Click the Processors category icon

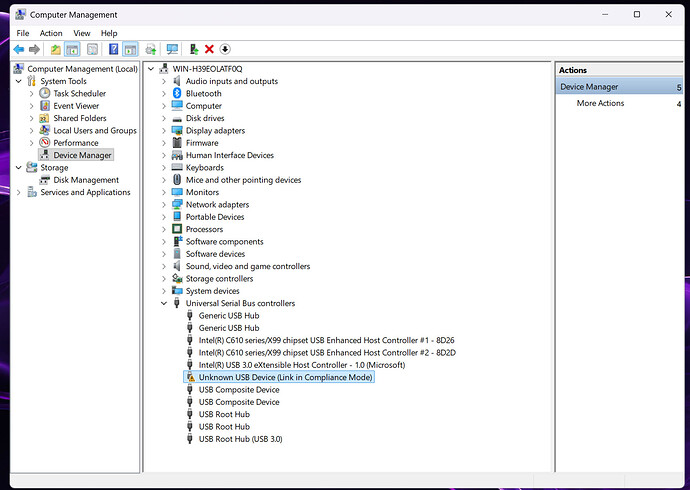pyautogui.click(x=177, y=229)
